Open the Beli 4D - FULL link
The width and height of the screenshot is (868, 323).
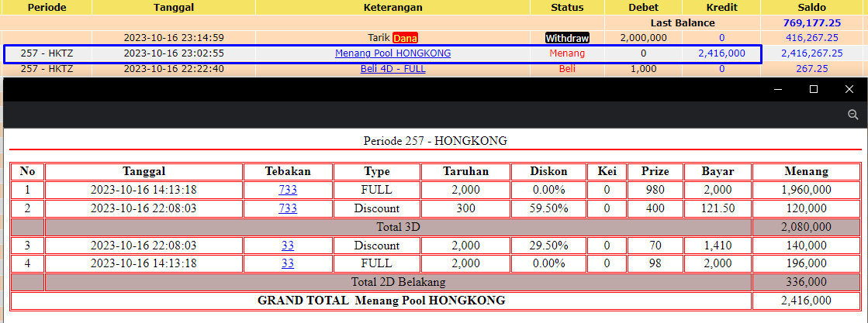click(393, 69)
